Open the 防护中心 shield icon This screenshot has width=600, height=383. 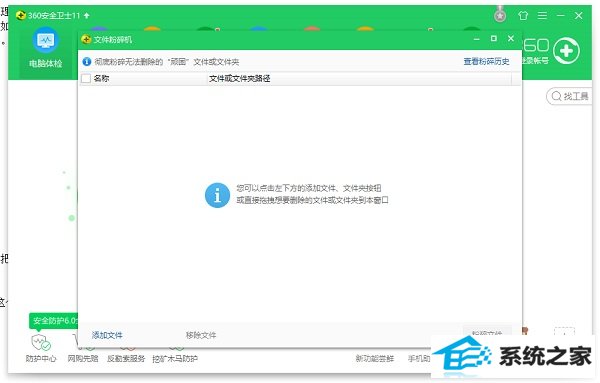point(41,342)
